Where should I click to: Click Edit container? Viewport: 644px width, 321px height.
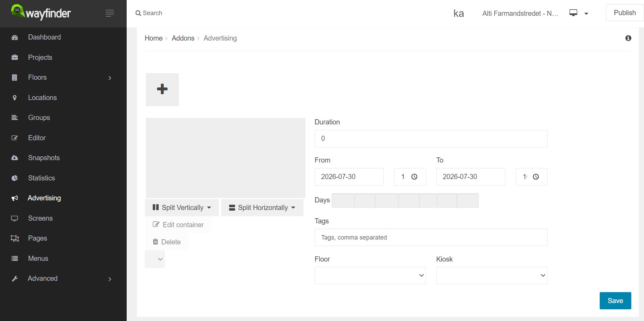(x=178, y=225)
